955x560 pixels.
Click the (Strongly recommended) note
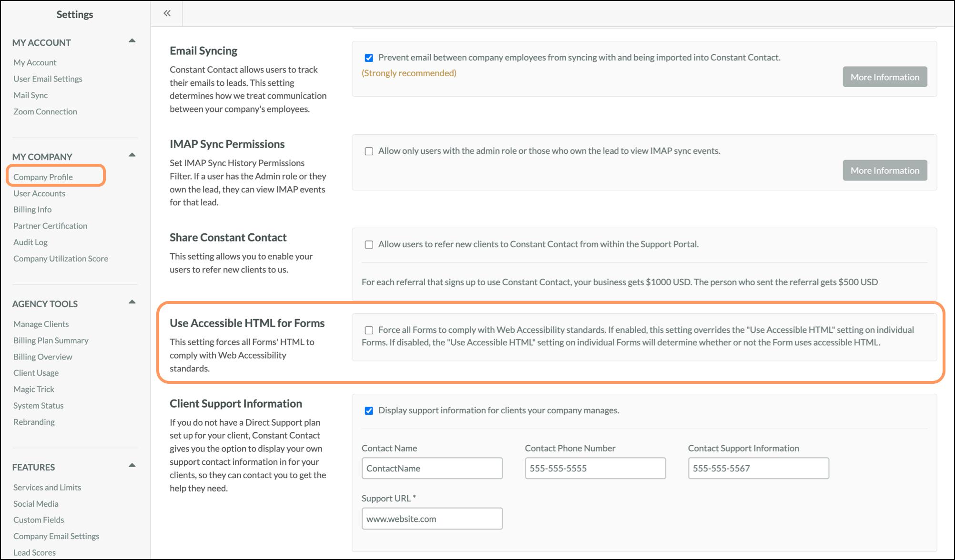pos(409,73)
